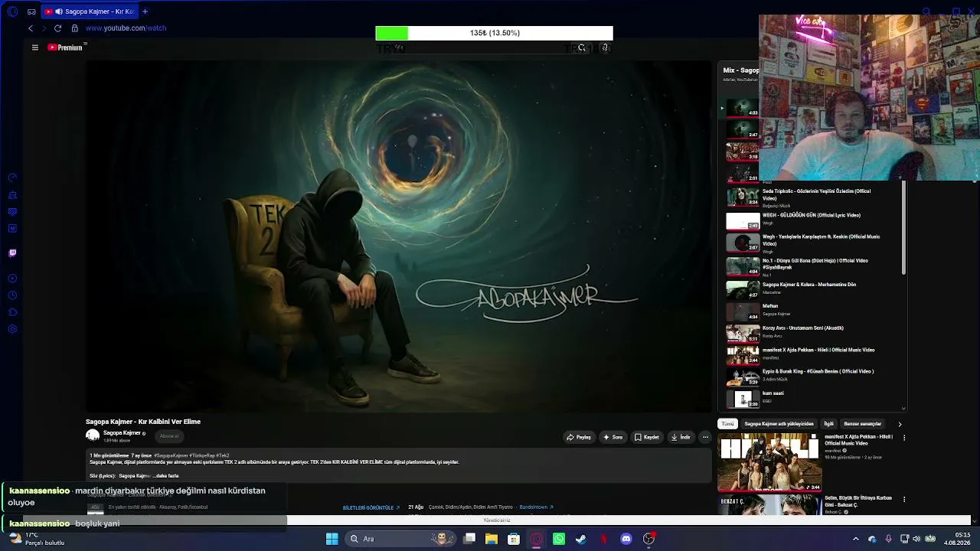Open Task View from the taskbar
The height and width of the screenshot is (551, 980).
click(469, 539)
